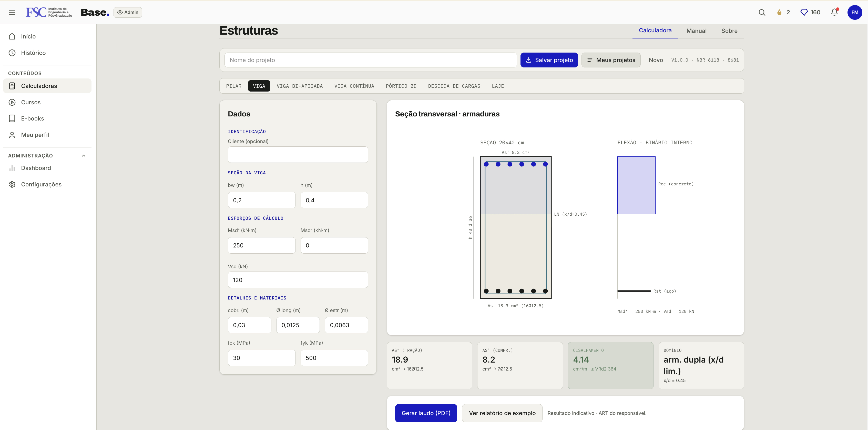The width and height of the screenshot is (868, 430).
Task: Click the beam cross-section diagram
Action: pos(516,228)
